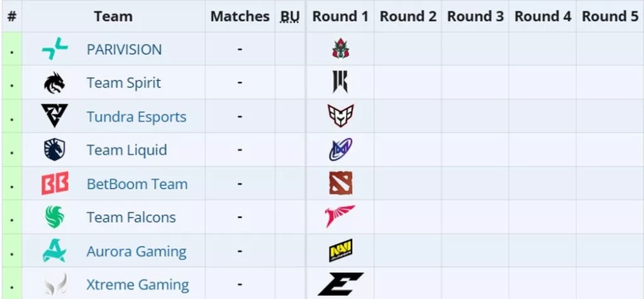Click the PARIVISION team logo
This screenshot has height=299, width=644.
click(55, 48)
